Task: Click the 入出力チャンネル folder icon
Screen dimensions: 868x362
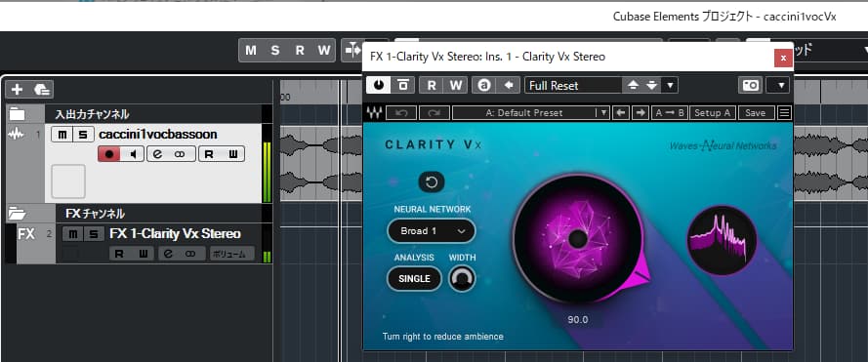Action: tap(18, 114)
